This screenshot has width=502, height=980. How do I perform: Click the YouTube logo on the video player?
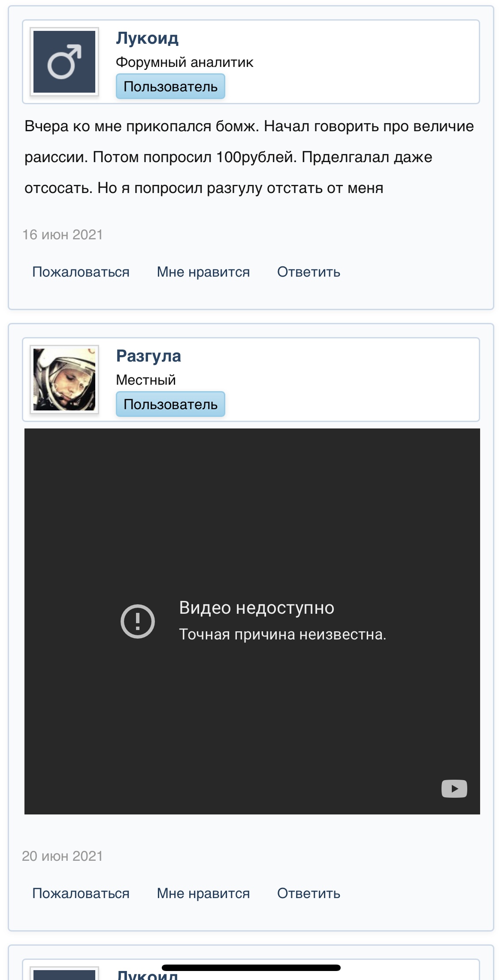[454, 788]
